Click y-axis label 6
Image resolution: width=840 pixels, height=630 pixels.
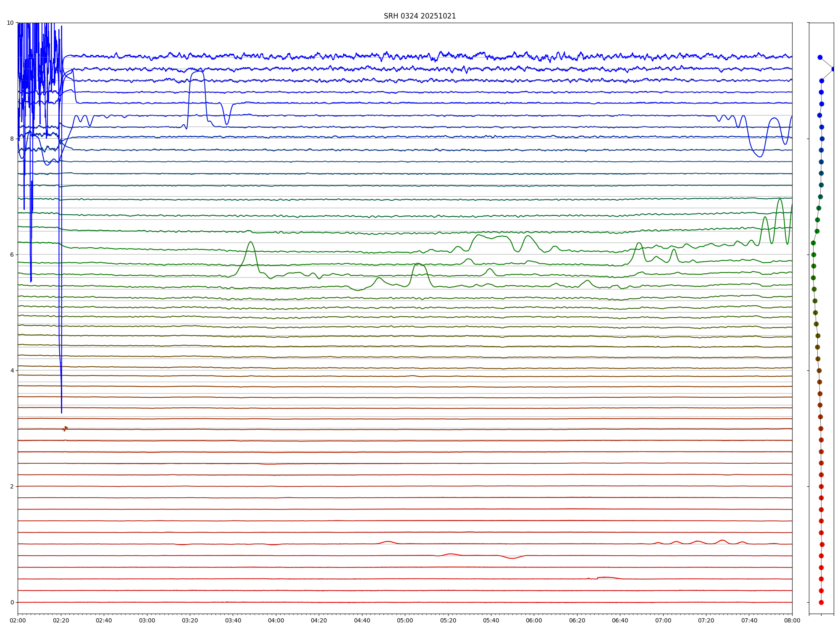(x=12, y=255)
